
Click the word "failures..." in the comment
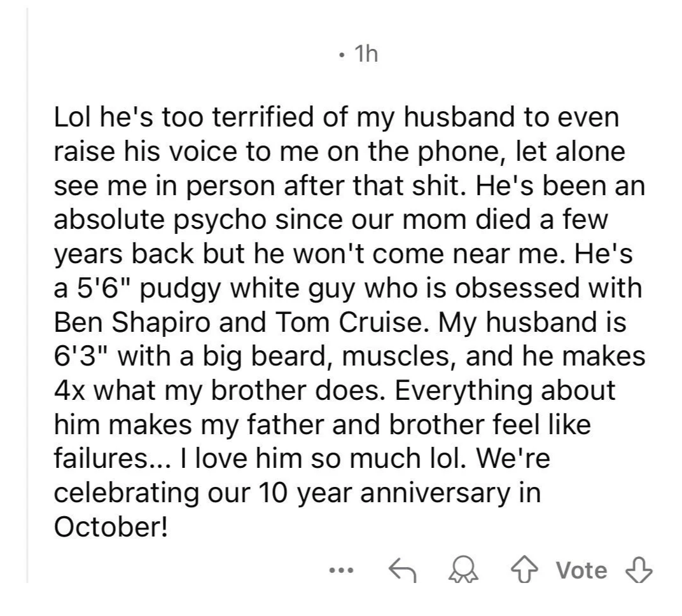(110, 458)
